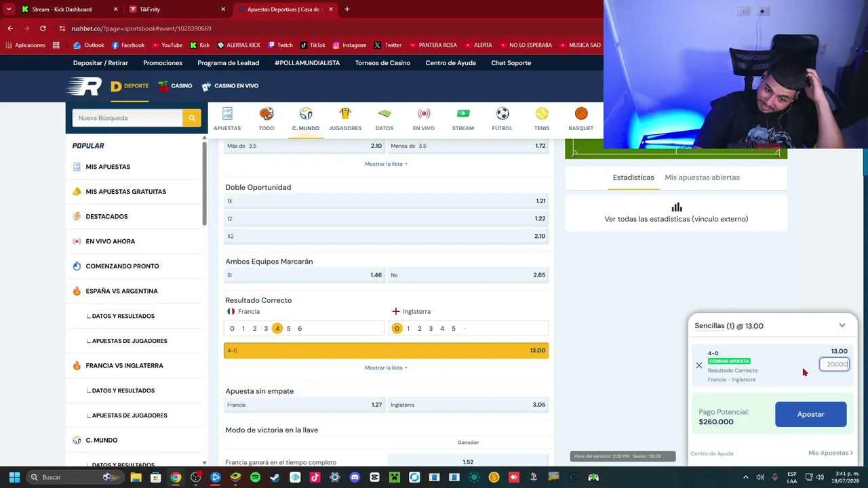The width and height of the screenshot is (868, 488).
Task: Open the YouTube bookmark
Action: click(167, 45)
